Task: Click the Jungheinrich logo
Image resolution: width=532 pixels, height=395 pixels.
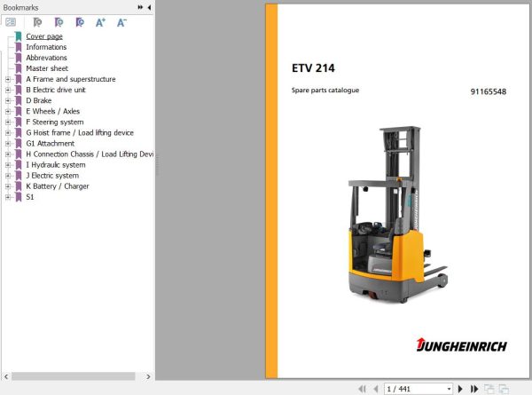Action: coord(462,345)
